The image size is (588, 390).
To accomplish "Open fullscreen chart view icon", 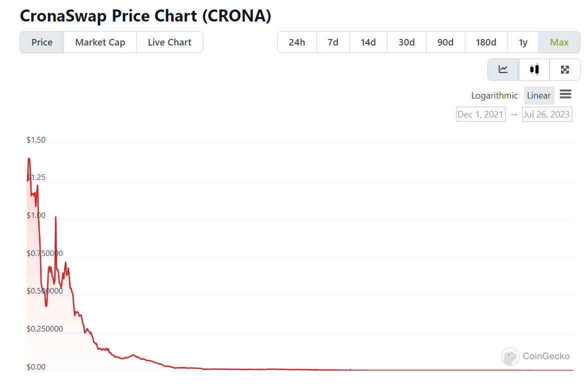I will [x=565, y=69].
